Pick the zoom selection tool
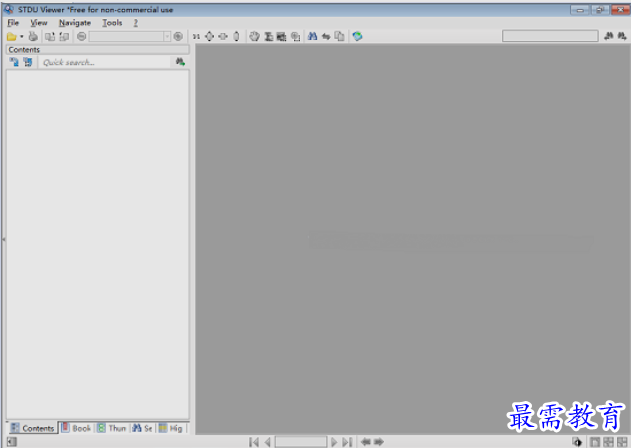631x448 pixels. 295,37
